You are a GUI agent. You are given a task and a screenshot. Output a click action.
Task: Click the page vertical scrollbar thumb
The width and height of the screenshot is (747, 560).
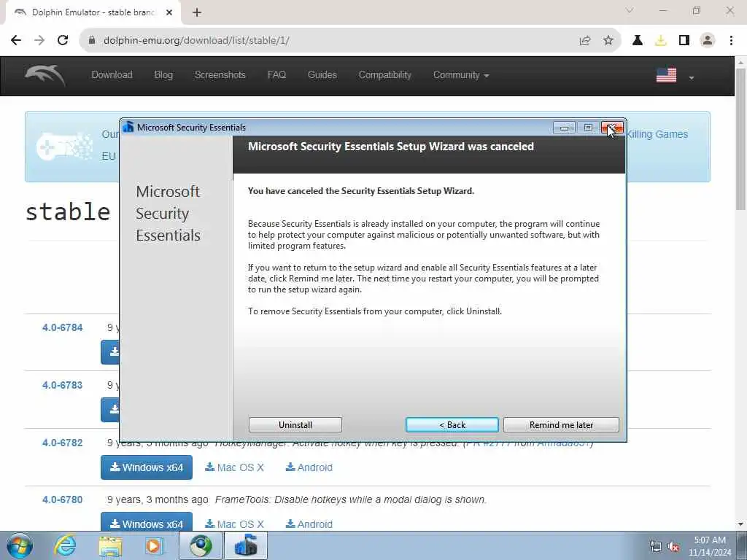(741, 139)
